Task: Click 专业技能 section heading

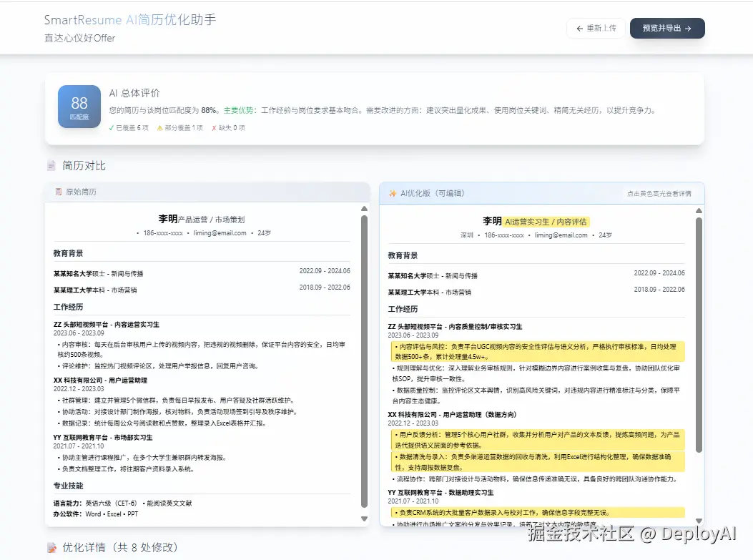Action: tap(68, 486)
